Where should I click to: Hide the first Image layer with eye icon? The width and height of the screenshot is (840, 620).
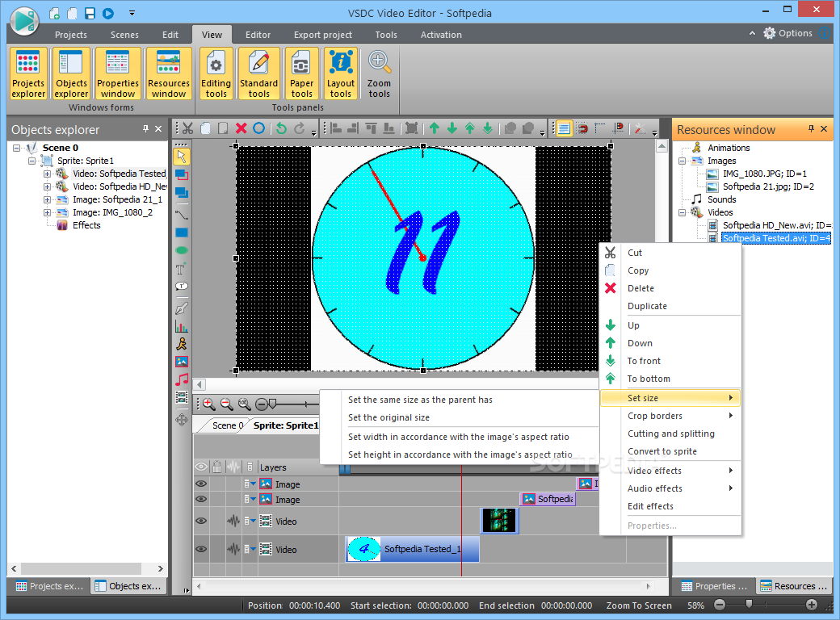click(201, 484)
